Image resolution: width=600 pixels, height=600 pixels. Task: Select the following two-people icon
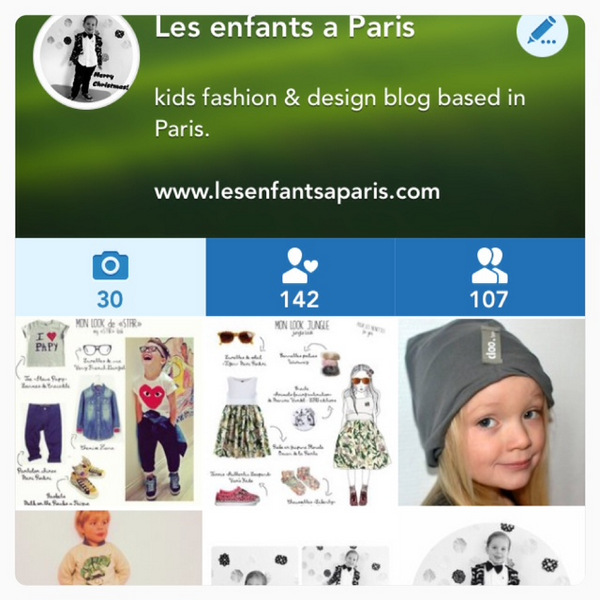point(489,265)
